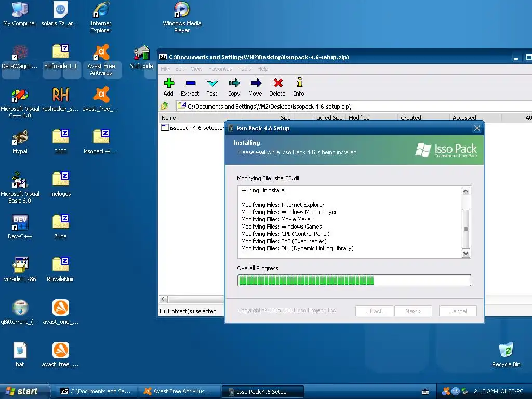Switch to Avast Free Antivirus taskbar button
The image size is (532, 399).
coord(179,392)
